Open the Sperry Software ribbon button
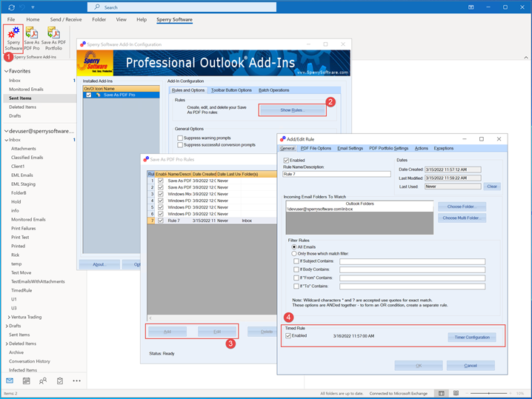Viewport: 532px width, 399px height. (x=13, y=38)
